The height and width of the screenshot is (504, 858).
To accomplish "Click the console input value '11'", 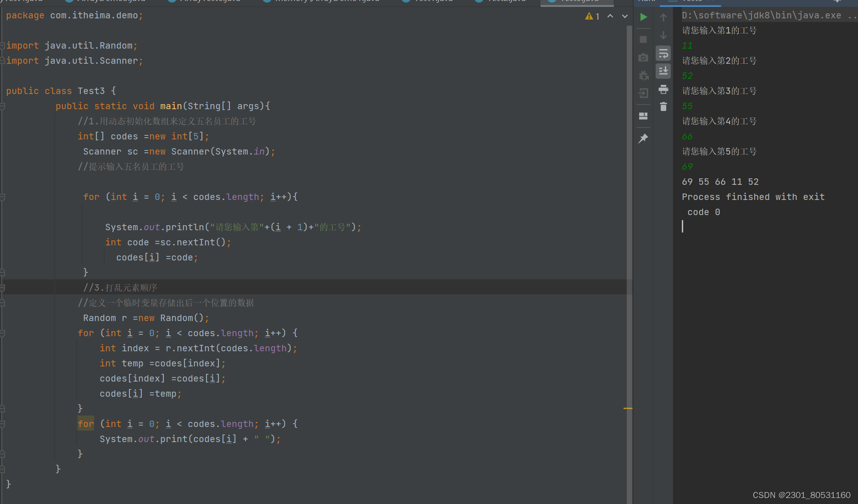I will [687, 46].
